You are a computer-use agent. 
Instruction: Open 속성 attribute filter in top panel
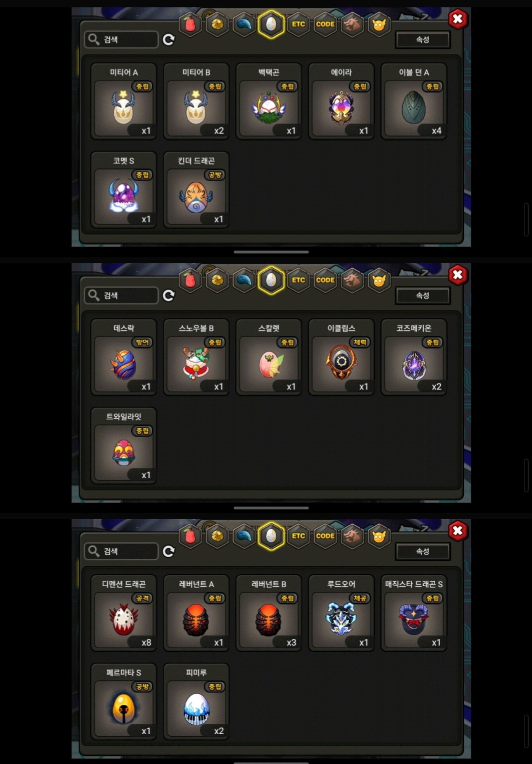tap(423, 40)
